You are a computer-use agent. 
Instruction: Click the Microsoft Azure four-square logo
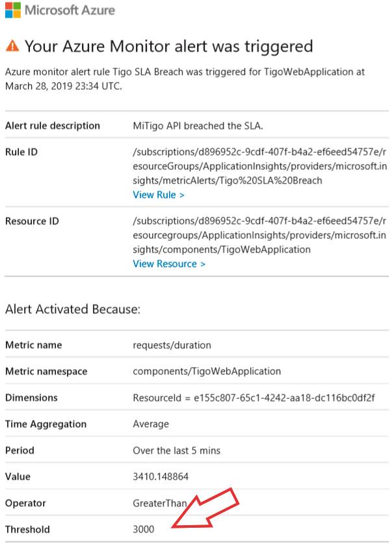click(13, 10)
